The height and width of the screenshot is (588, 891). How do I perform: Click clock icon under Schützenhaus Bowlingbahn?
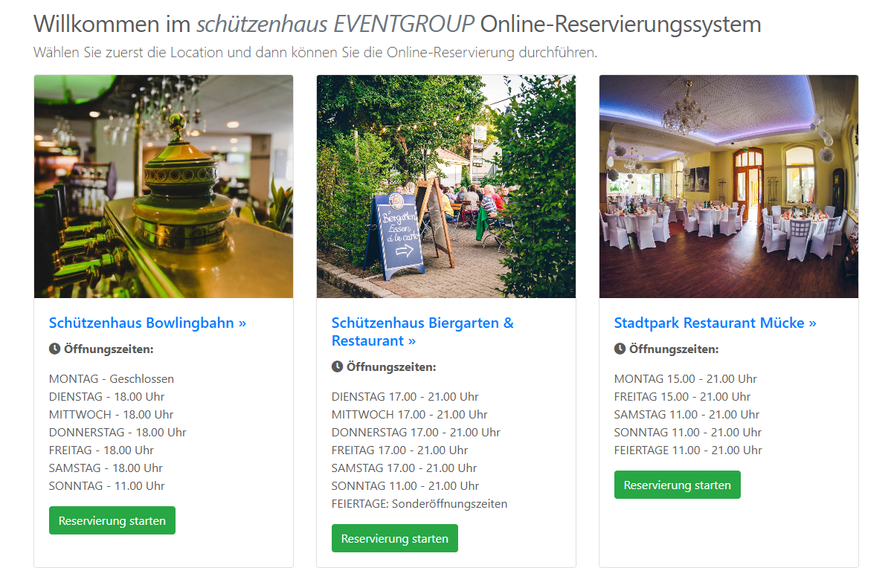(54, 349)
